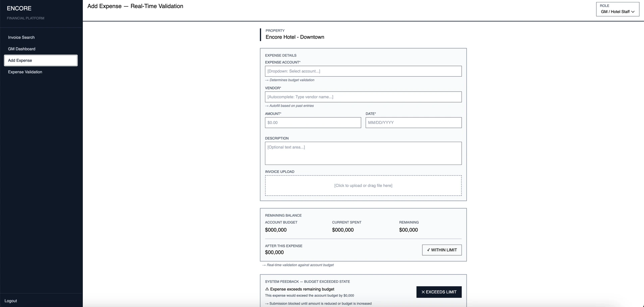Click the warning triangle beside budget exceeded message

[267, 289]
